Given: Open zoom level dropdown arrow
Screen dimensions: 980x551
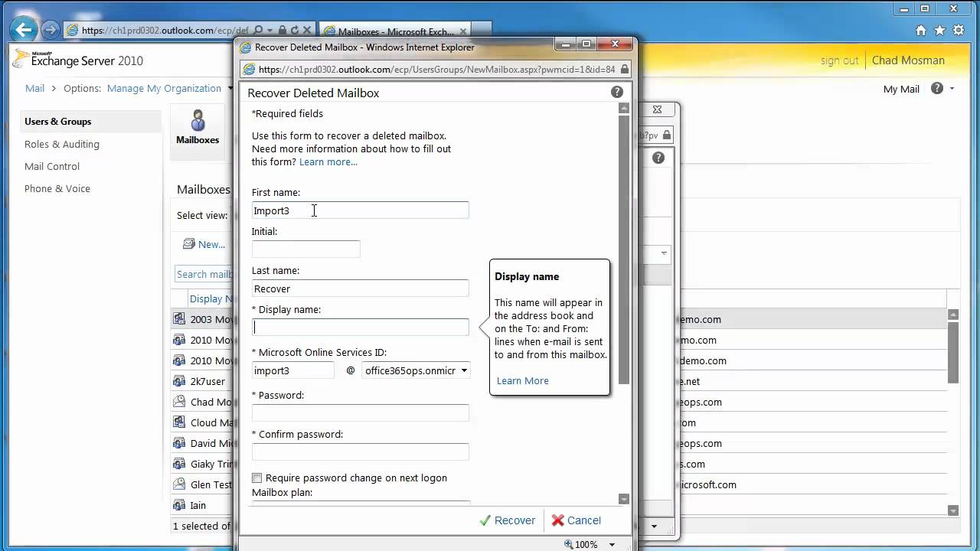Looking at the screenshot, I should click(x=612, y=545).
